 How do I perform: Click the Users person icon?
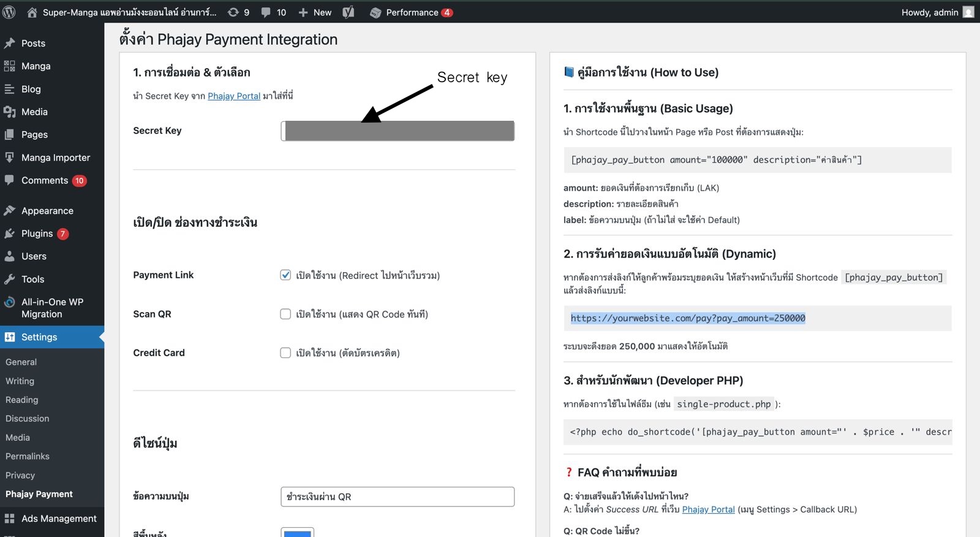tap(9, 256)
